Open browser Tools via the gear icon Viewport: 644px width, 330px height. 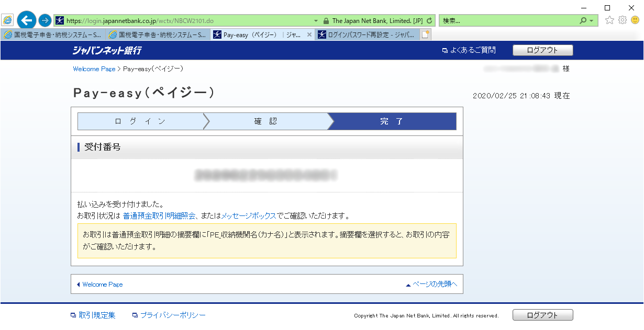(623, 20)
